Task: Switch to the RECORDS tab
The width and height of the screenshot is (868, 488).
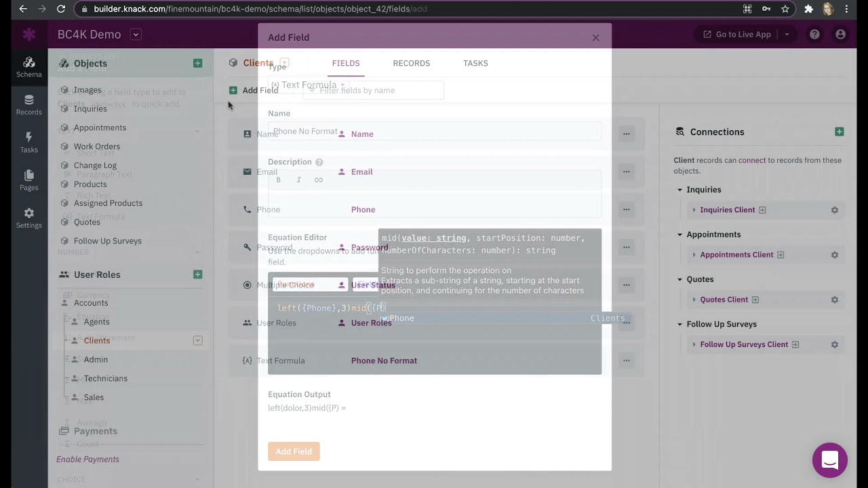Action: point(412,63)
